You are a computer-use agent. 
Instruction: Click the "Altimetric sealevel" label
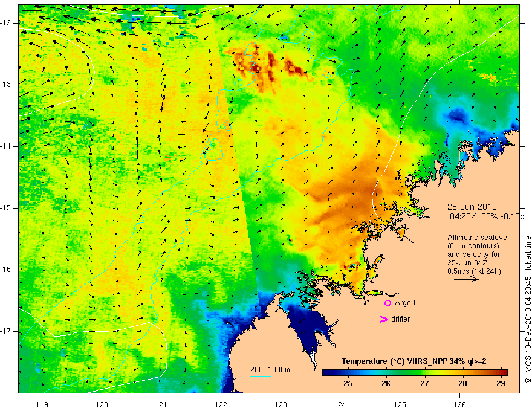(x=478, y=238)
